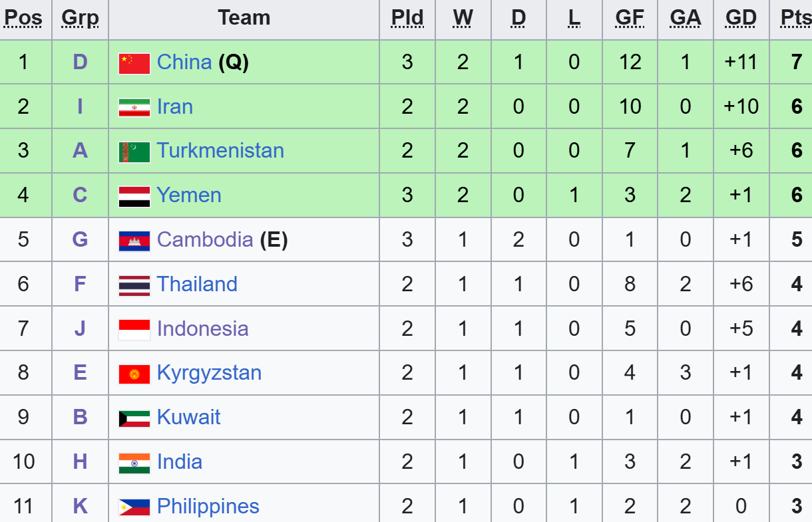Click the China flag icon
The width and height of the screenshot is (812, 522).
pyautogui.click(x=134, y=63)
